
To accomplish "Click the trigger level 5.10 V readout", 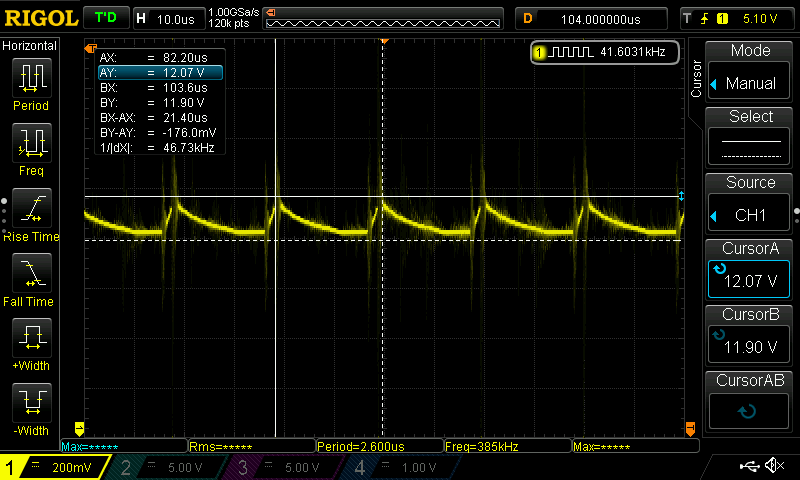I will click(760, 19).
